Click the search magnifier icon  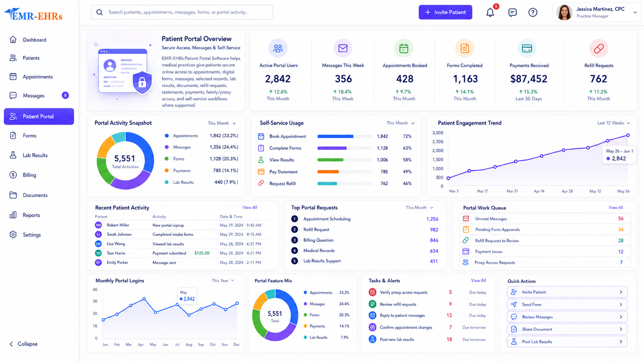coord(99,12)
